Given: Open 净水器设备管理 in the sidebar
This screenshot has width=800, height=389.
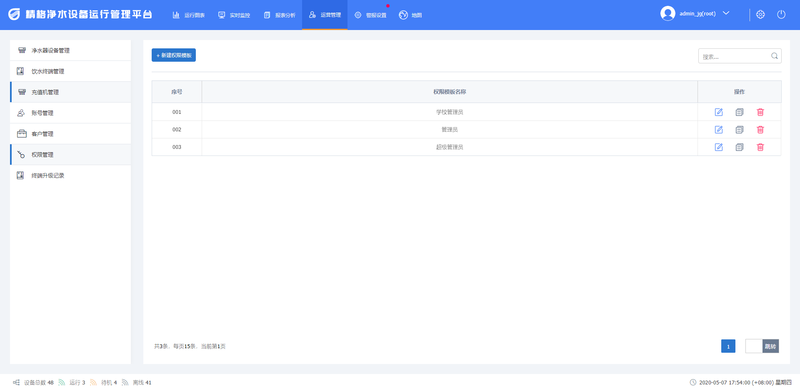Looking at the screenshot, I should pyautogui.click(x=70, y=51).
